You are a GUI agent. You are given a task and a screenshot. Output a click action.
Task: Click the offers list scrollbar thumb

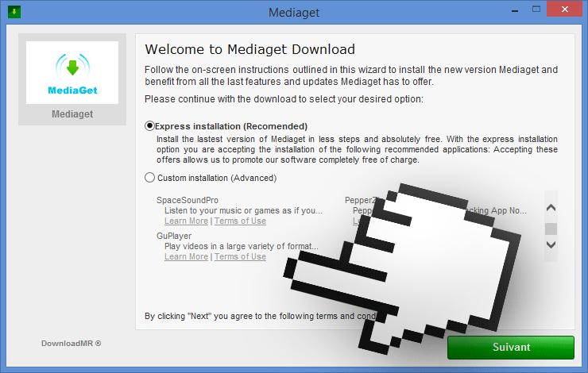tap(551, 229)
